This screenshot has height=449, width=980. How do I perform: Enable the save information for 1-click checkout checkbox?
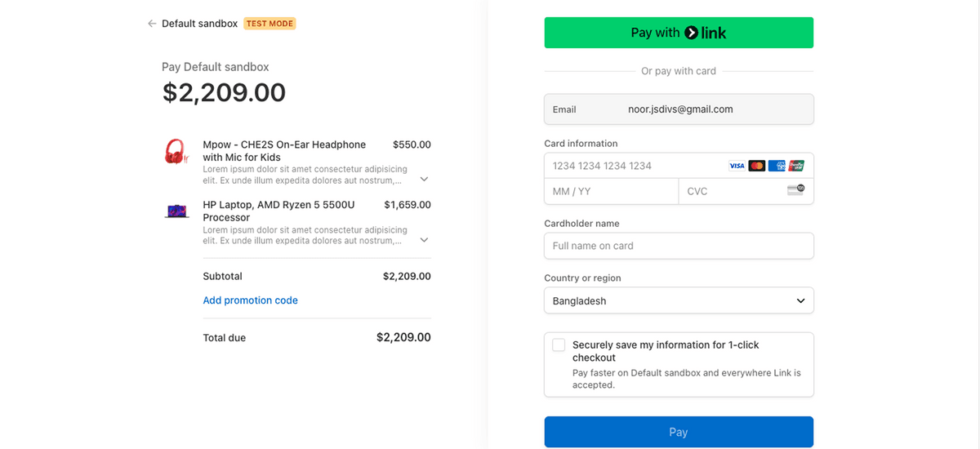(x=559, y=345)
